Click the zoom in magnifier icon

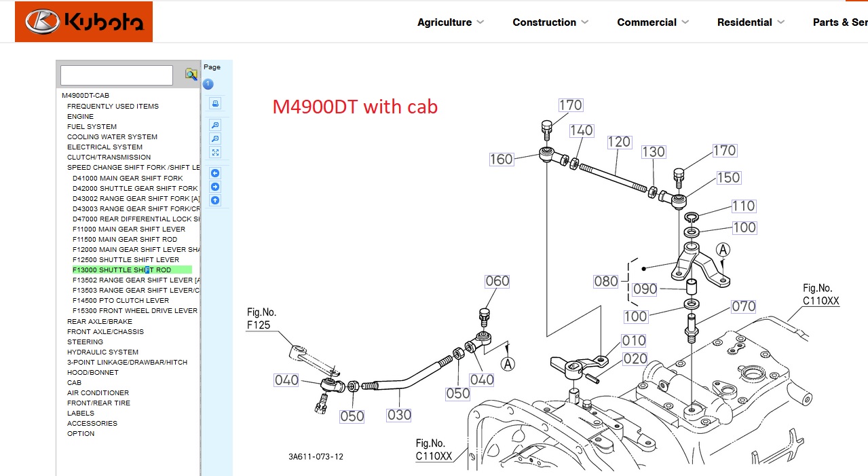(215, 125)
